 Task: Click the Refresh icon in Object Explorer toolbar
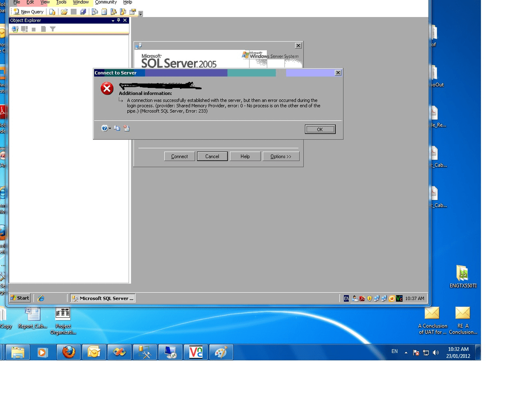click(x=43, y=29)
